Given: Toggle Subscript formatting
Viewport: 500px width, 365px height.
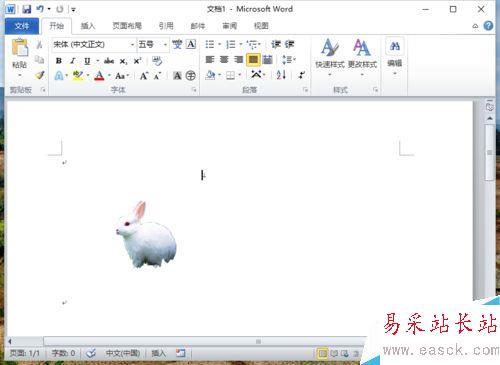Looking at the screenshot, I should [123, 61].
